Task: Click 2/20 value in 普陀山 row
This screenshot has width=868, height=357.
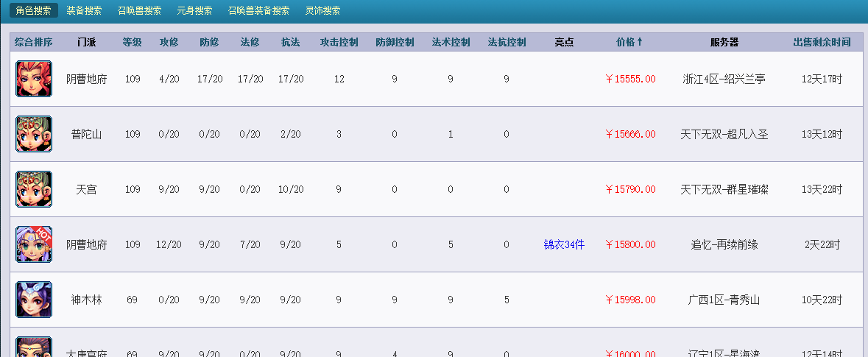Action: point(291,135)
